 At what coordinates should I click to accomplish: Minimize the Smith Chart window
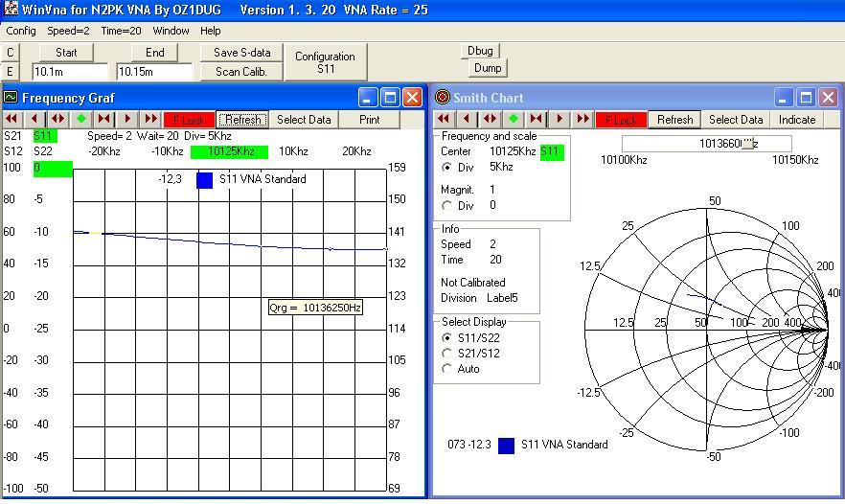784,98
